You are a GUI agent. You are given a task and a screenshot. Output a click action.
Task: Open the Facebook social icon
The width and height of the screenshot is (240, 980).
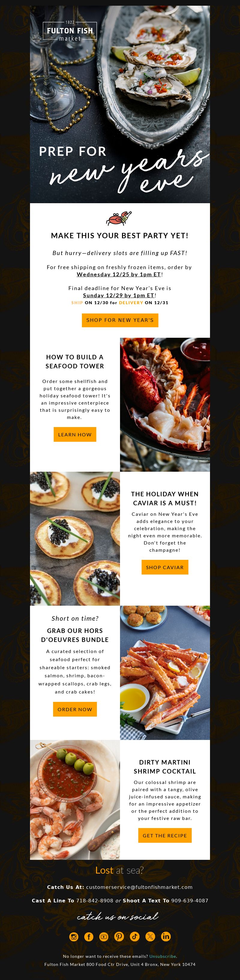coord(89,937)
